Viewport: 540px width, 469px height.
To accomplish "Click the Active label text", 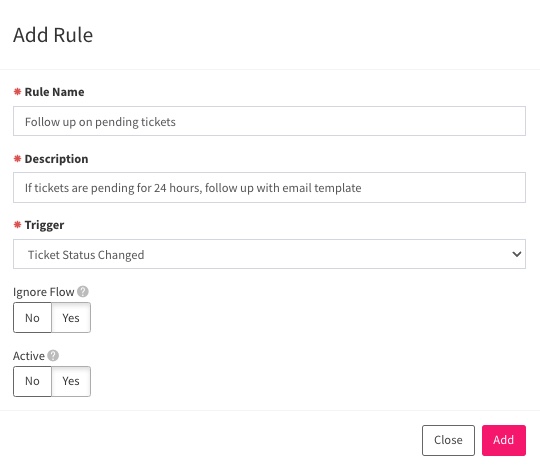I will click(29, 356).
